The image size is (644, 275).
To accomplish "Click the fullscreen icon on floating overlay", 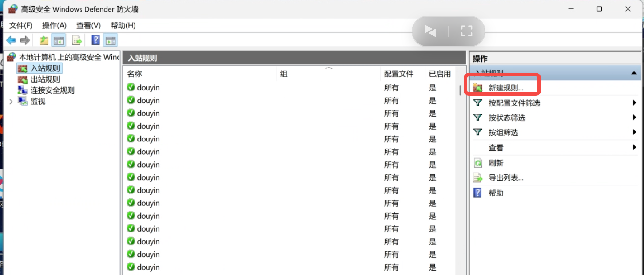I will [466, 31].
